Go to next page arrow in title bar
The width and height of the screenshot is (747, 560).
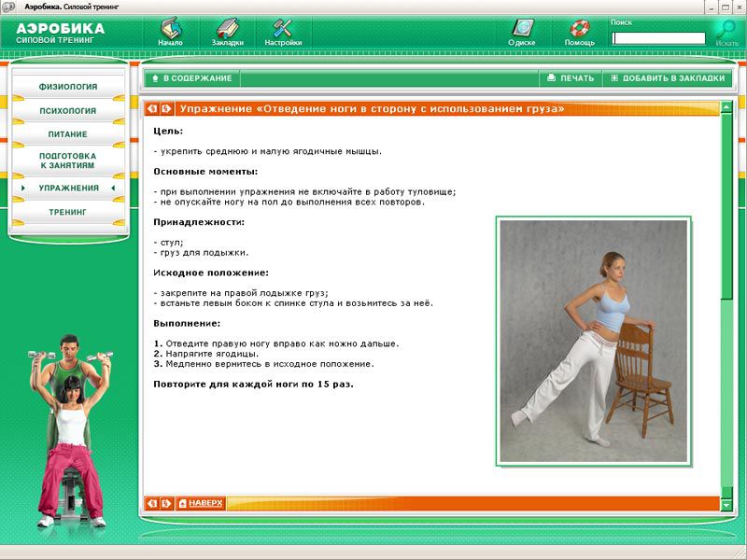pos(166,109)
